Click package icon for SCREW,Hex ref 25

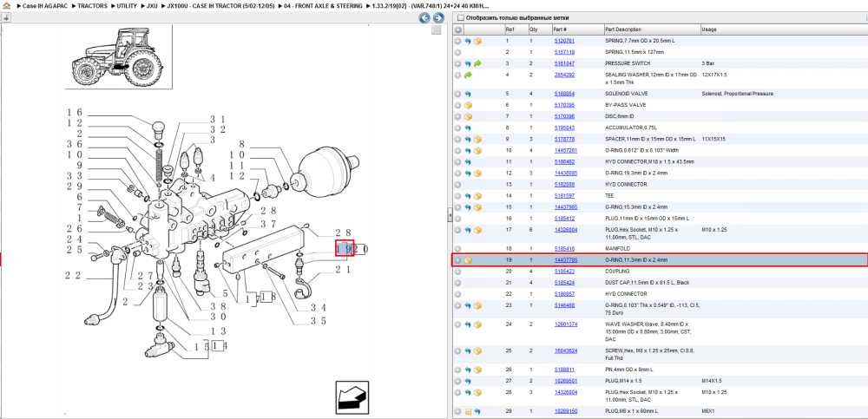pyautogui.click(x=477, y=351)
